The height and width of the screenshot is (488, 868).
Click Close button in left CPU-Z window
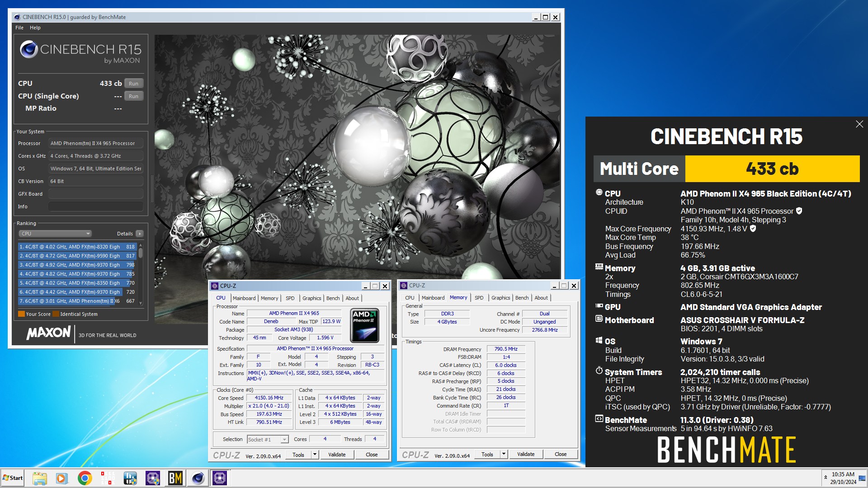(372, 455)
